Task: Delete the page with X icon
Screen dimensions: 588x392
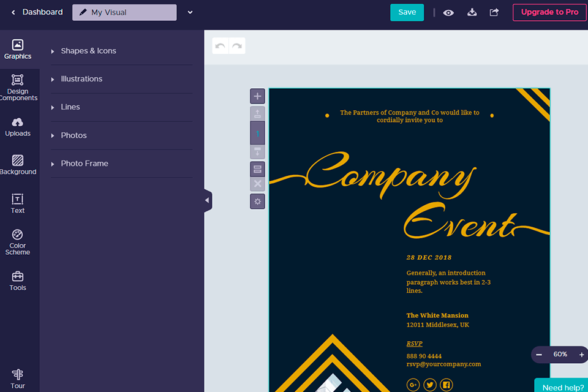Action: (257, 184)
